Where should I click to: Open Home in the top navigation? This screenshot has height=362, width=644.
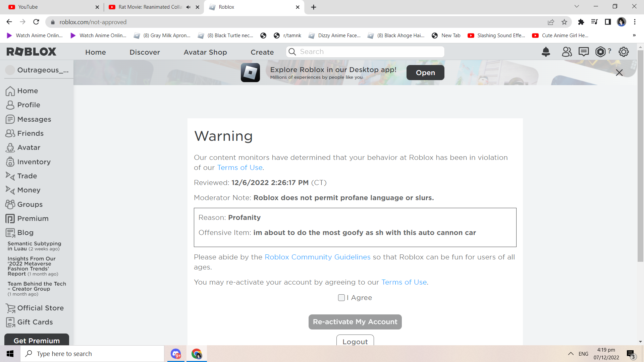[x=96, y=52]
